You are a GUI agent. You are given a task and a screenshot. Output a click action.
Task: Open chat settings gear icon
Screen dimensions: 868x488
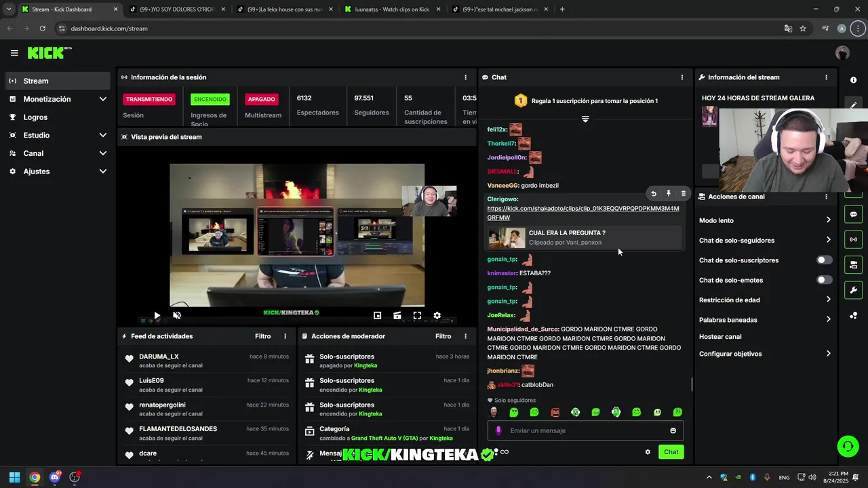[648, 452]
